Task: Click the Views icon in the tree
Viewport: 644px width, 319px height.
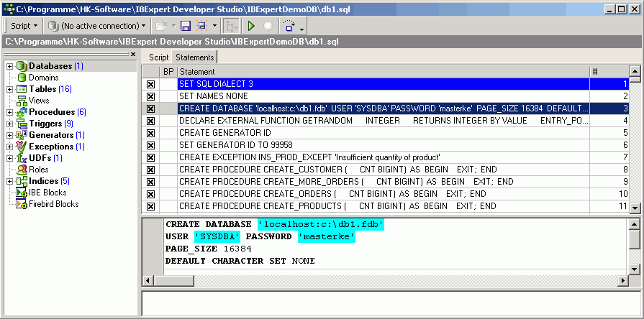Action: click(x=22, y=101)
